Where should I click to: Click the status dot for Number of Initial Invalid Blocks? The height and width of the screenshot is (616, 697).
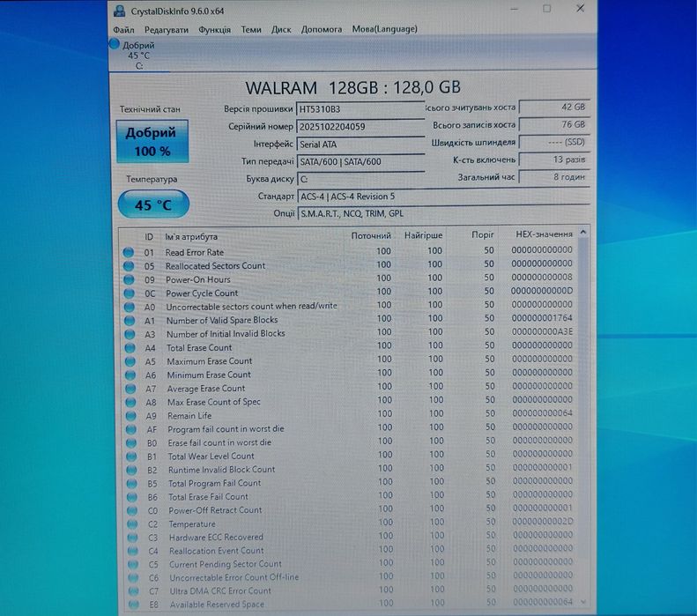click(x=130, y=334)
